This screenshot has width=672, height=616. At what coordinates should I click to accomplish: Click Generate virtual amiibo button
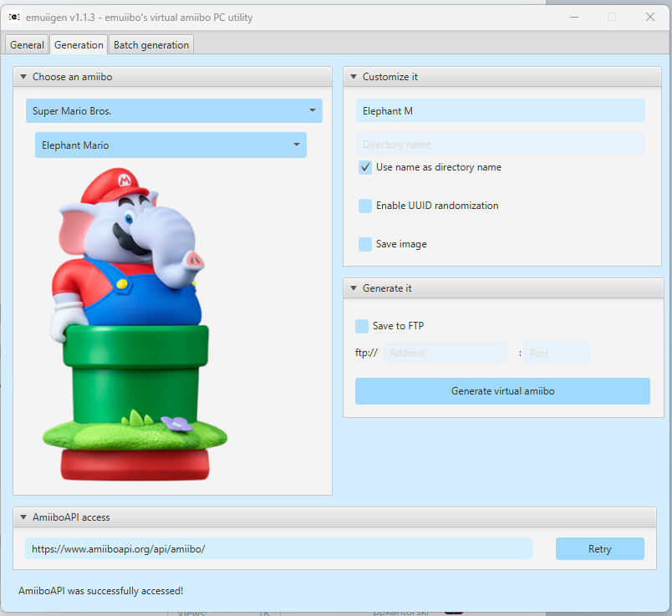tap(502, 391)
